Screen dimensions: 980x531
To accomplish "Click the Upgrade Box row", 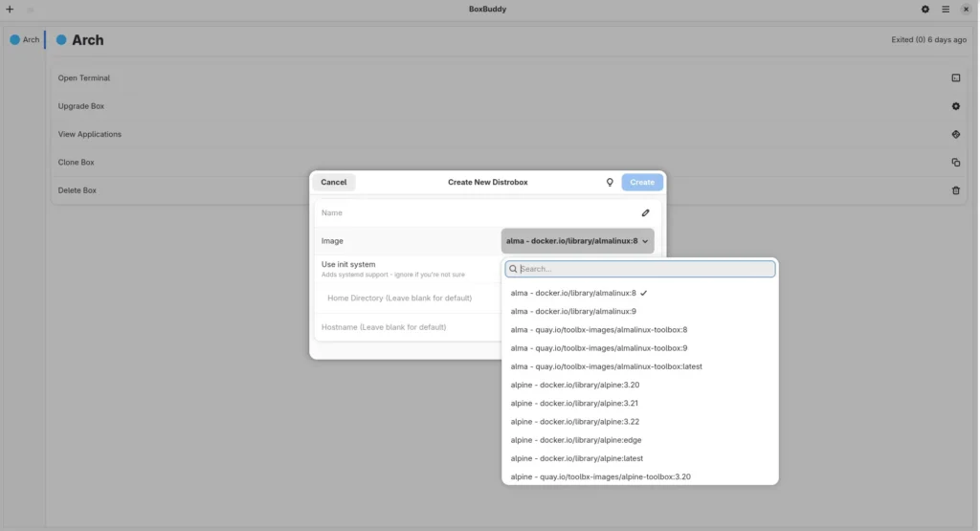I will click(x=509, y=106).
